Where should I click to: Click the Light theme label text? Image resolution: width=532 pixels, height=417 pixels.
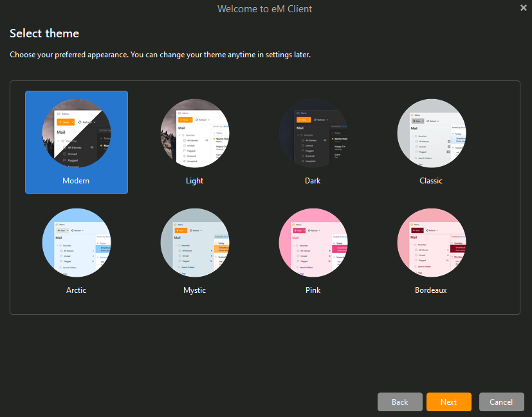[x=194, y=181]
